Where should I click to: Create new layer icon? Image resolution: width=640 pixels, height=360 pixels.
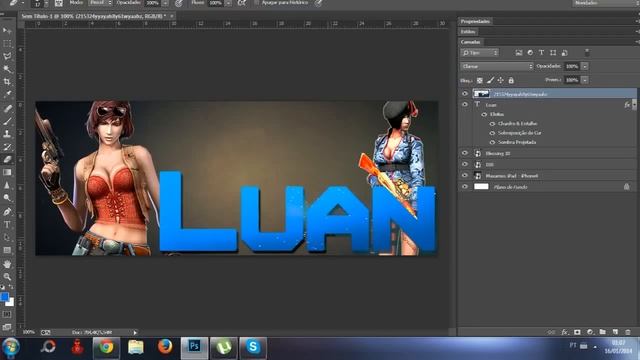tap(615, 332)
